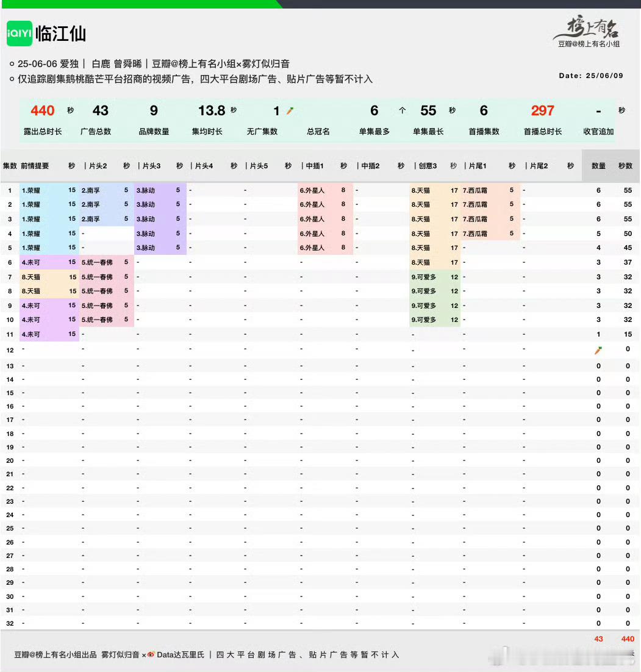Click the 中插2 column header
This screenshot has width=641, height=672.
coord(370,166)
